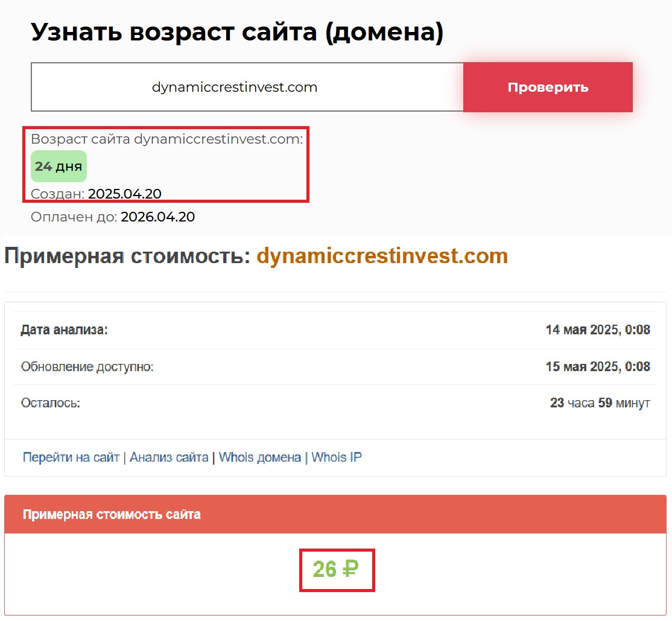Follow the Whois домена link
The width and height of the screenshot is (672, 621).
(x=259, y=457)
